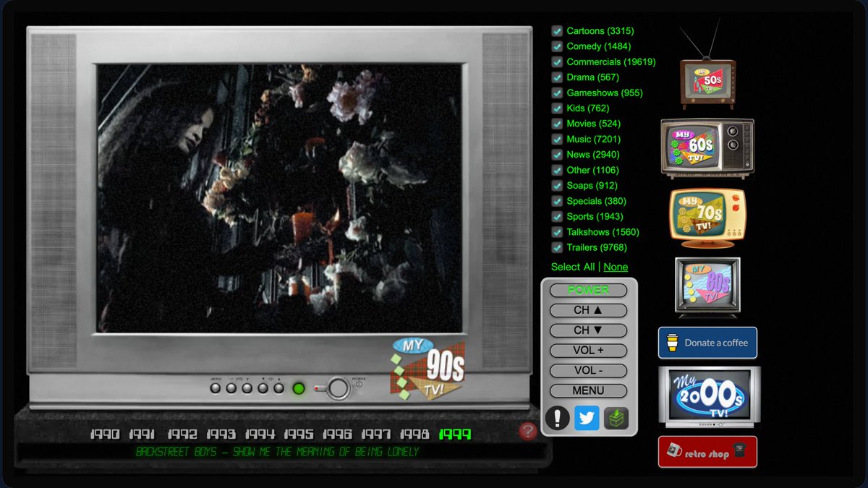Uncheck the Specials checkbox
Screen dimensions: 868x488
pyautogui.click(x=557, y=202)
